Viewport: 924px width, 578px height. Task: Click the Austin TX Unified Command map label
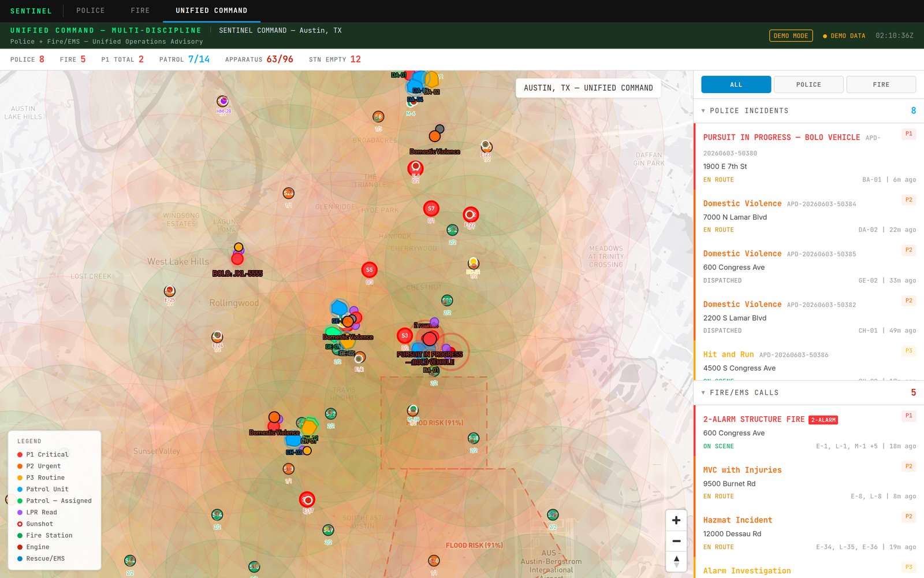[588, 88]
